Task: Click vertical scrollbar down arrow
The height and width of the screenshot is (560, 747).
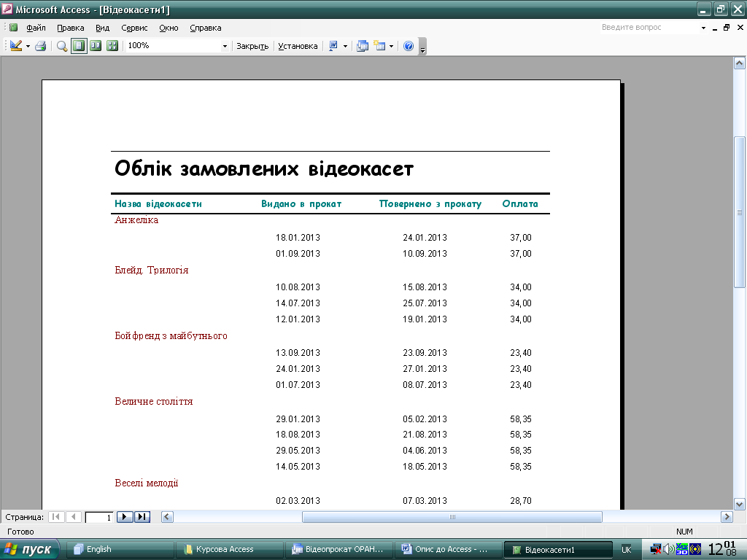Action: coord(740,504)
